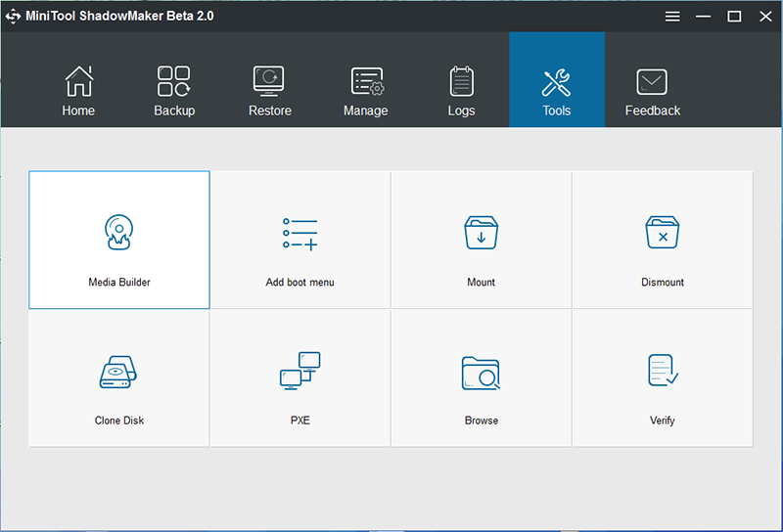Click the MiniTool ShadowMaker logo icon
Image resolution: width=783 pixels, height=532 pixels.
14,17
